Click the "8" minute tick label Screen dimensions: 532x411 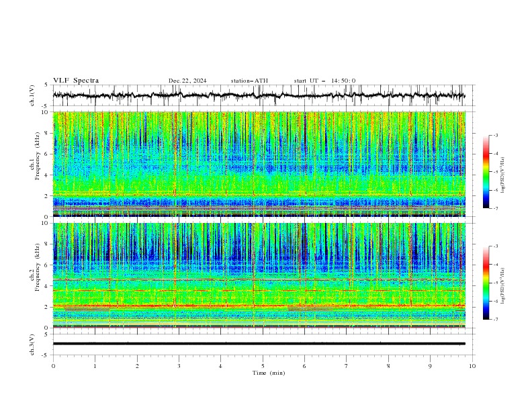[388, 366]
